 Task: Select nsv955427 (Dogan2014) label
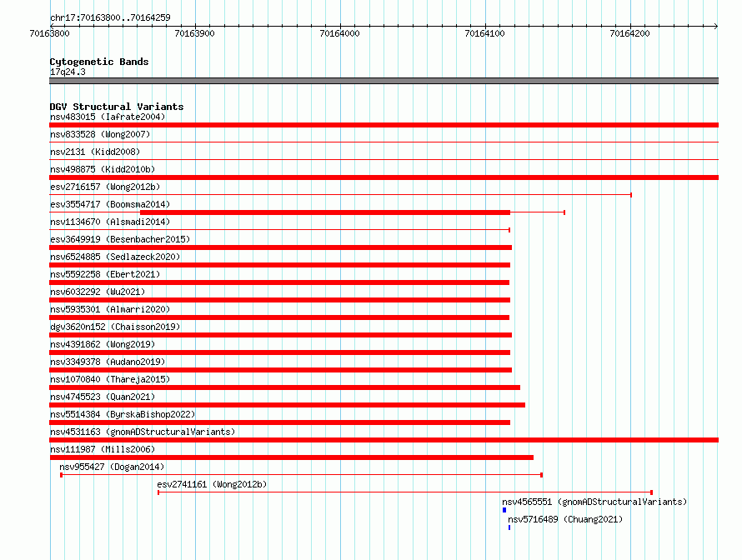click(112, 467)
